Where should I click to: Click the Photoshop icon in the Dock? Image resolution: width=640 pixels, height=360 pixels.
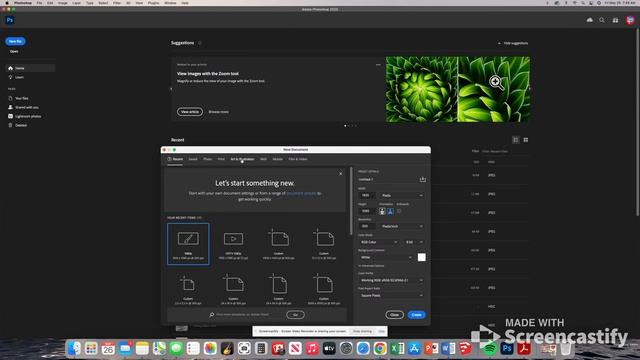(x=507, y=348)
